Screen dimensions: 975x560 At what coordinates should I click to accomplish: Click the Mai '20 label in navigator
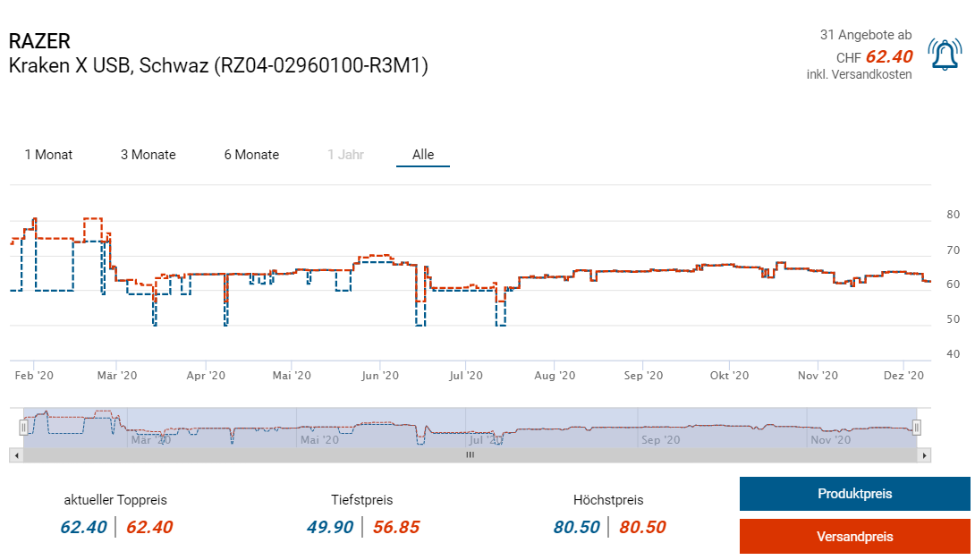[319, 440]
